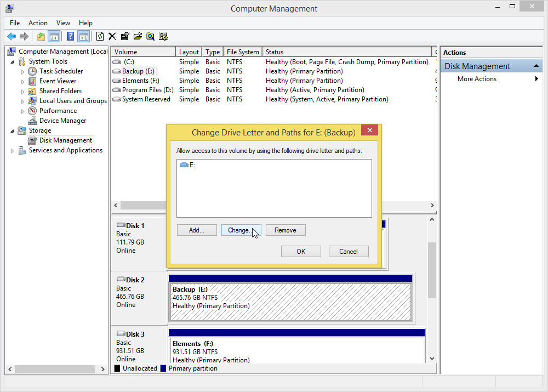Image resolution: width=548 pixels, height=392 pixels.
Task: Click the Storage icon in tree
Action: [x=22, y=130]
